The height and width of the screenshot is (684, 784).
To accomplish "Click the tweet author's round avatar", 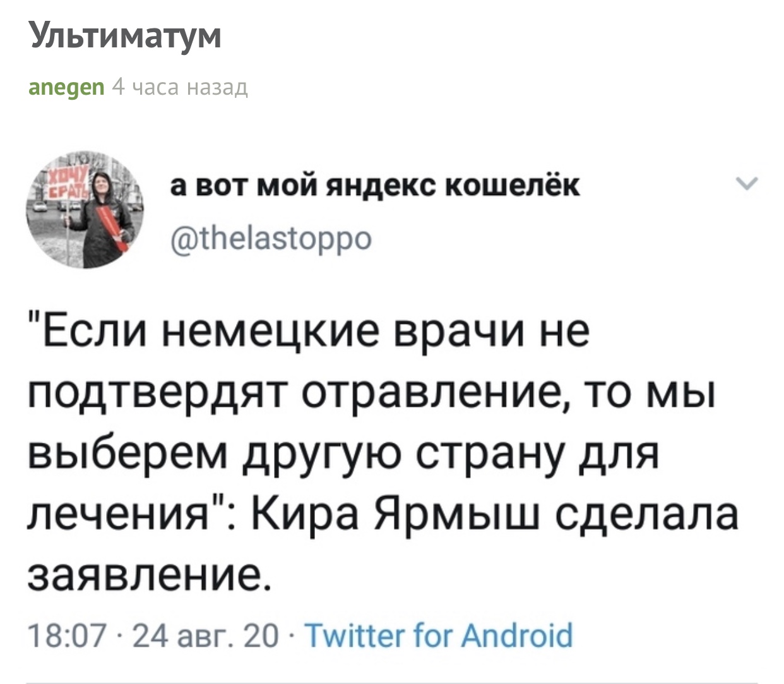I will [85, 210].
